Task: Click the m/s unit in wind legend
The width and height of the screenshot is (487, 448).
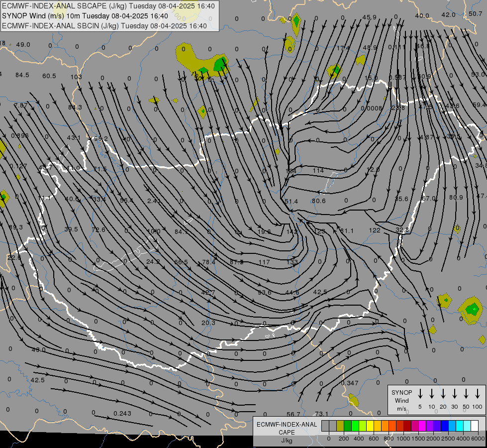Action: click(401, 409)
